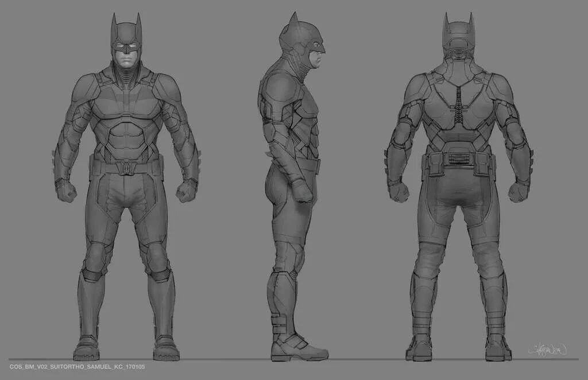Viewport: 588px width, 380px height.
Task: Click the COS_BM_V02_SUITORTHO_SAMUEL_KC_170105 caption text
Action: 78,366
